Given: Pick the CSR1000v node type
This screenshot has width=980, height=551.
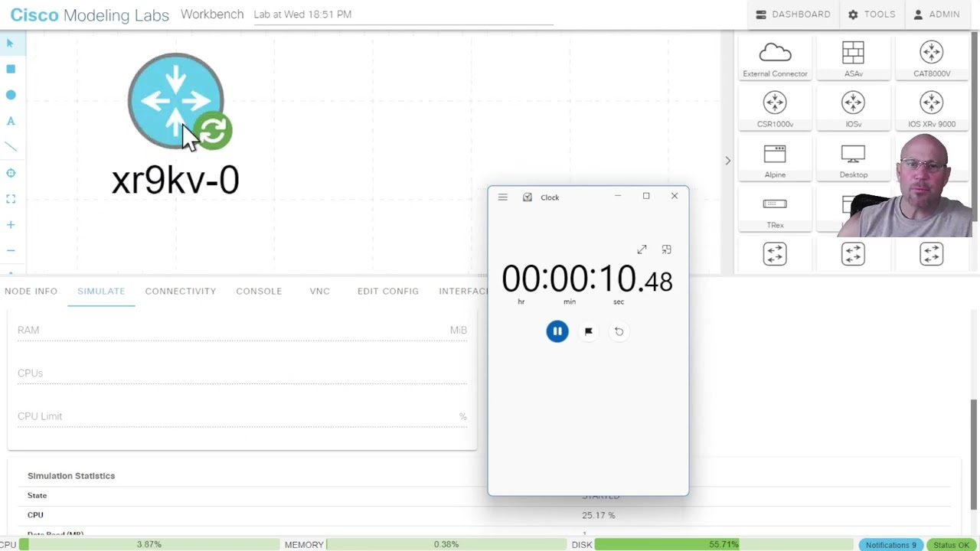Looking at the screenshot, I should click(x=775, y=109).
